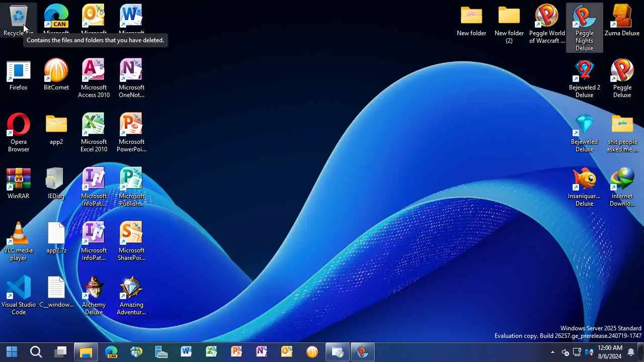Open taskbar Search

pyautogui.click(x=36, y=352)
